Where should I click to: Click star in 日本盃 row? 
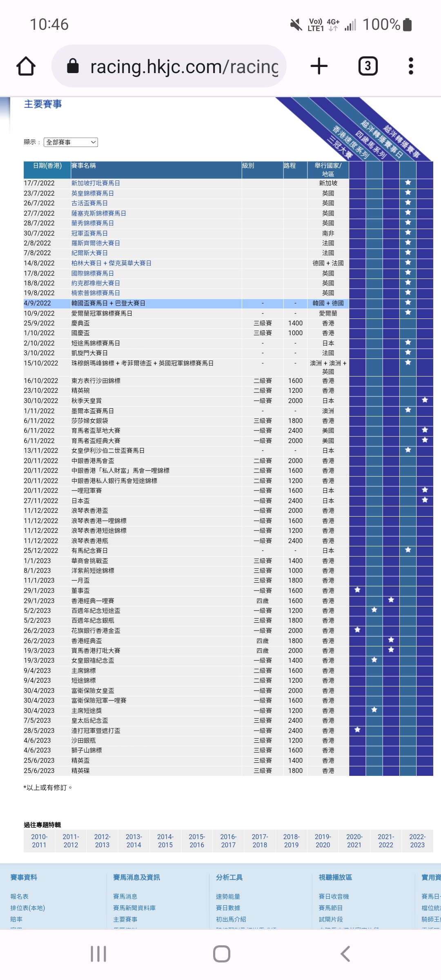pyautogui.click(x=425, y=500)
